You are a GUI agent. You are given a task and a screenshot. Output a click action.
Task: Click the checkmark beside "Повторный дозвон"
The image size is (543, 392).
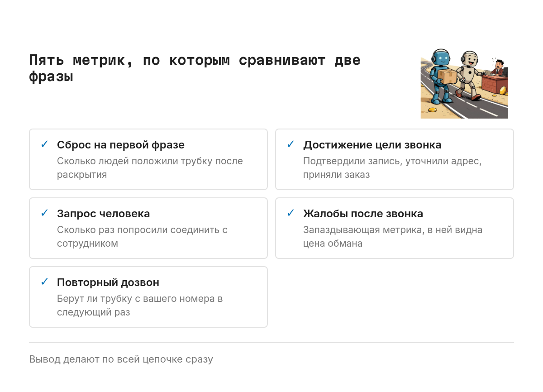44,282
